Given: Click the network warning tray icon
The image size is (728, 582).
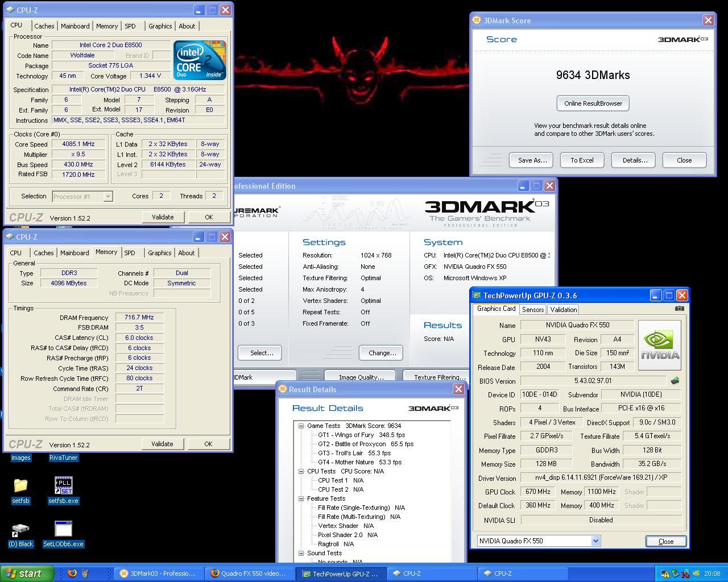Looking at the screenshot, I should (665, 573).
